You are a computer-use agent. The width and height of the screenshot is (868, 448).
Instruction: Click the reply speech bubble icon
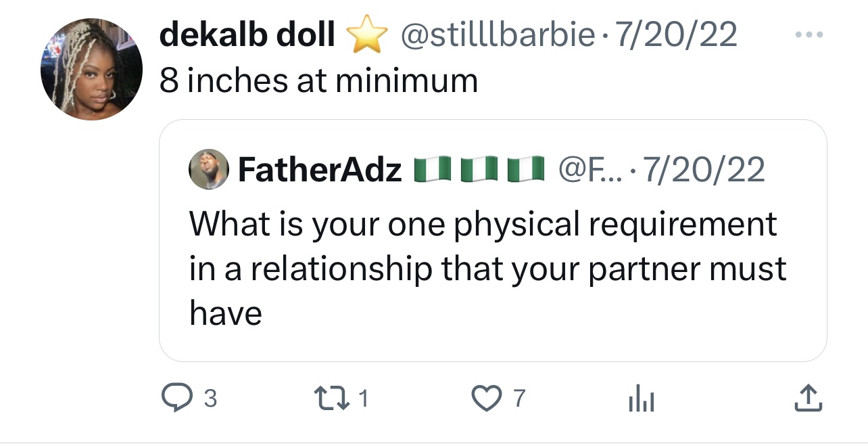[x=178, y=399]
